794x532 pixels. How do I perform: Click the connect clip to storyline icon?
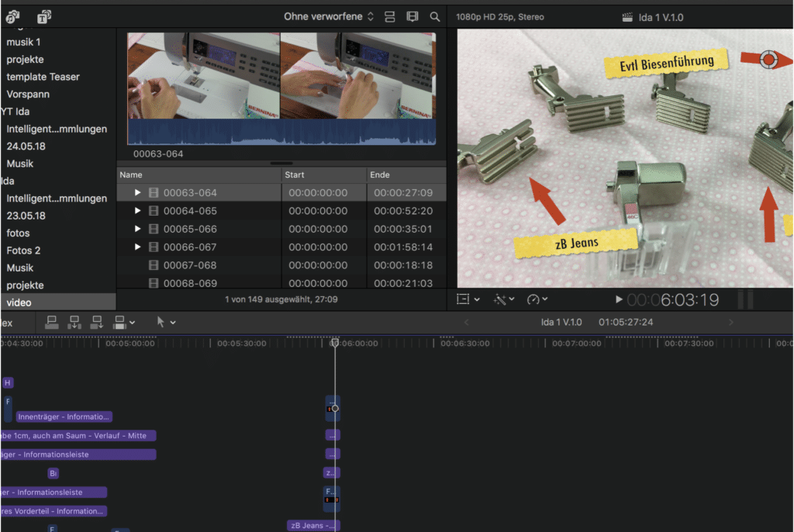point(52,322)
